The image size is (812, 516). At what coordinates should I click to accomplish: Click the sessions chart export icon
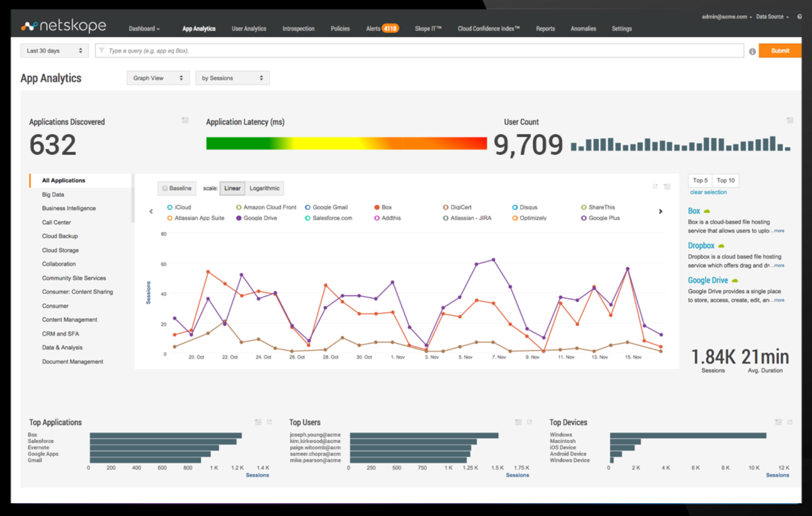(655, 186)
